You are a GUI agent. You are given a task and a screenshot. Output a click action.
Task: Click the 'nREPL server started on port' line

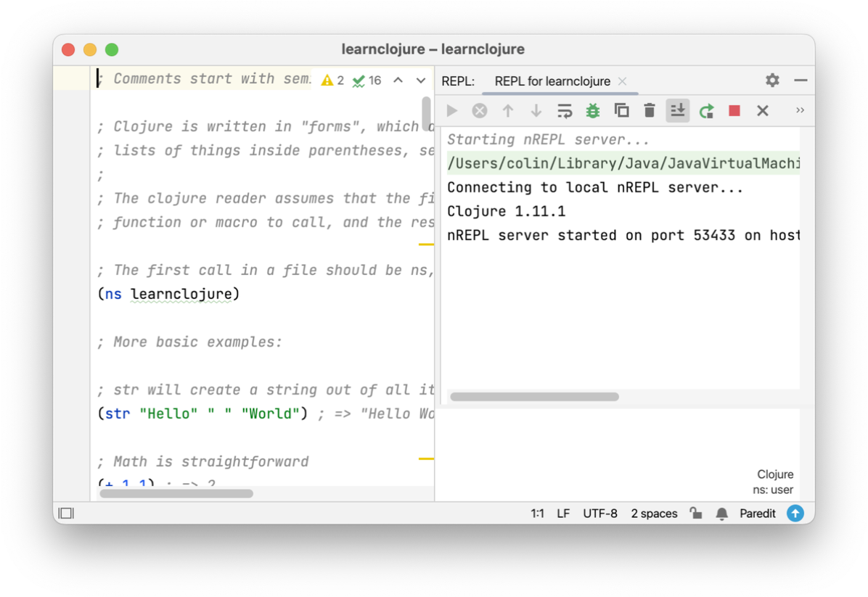click(x=623, y=235)
